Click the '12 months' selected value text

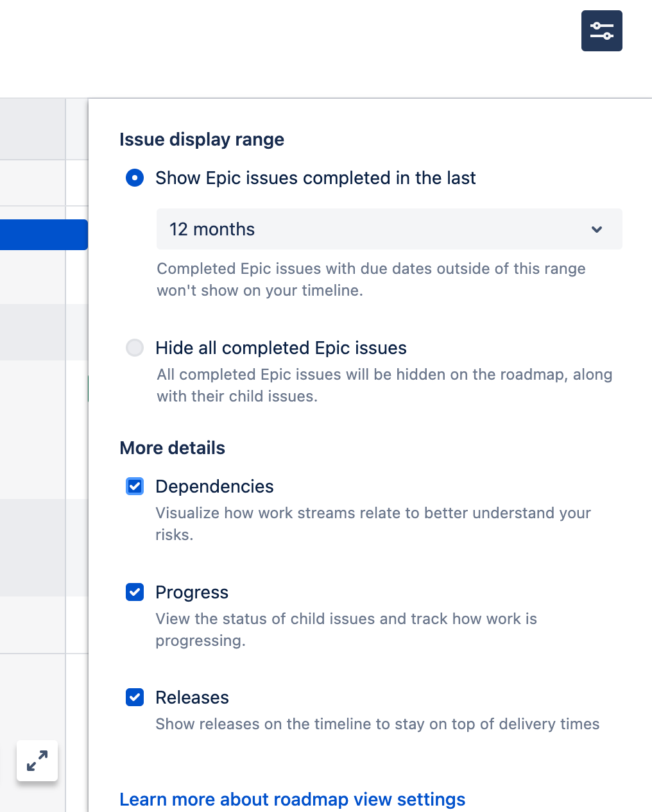212,229
